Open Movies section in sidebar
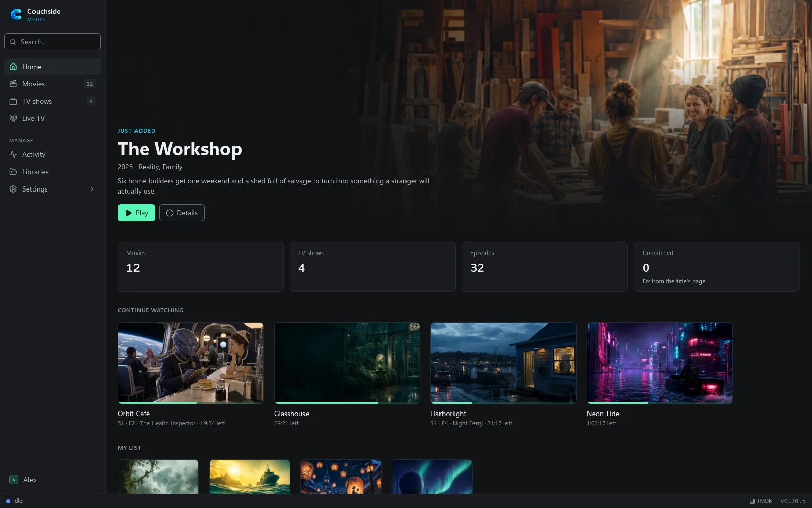This screenshot has height=508, width=812. 52,84
